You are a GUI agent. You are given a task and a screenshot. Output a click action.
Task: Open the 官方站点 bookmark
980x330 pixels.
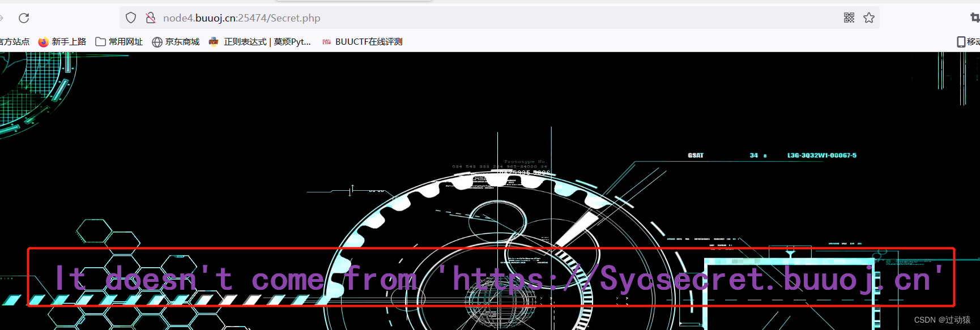click(x=15, y=42)
